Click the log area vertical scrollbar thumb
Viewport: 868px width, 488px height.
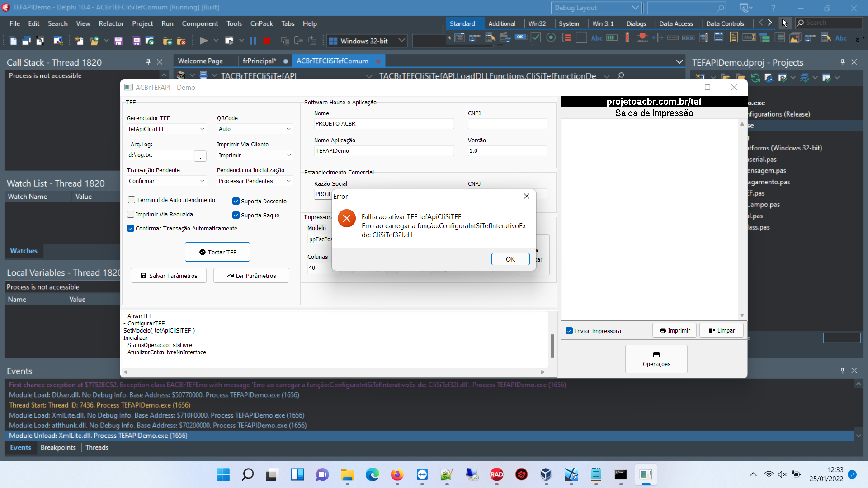click(x=552, y=346)
